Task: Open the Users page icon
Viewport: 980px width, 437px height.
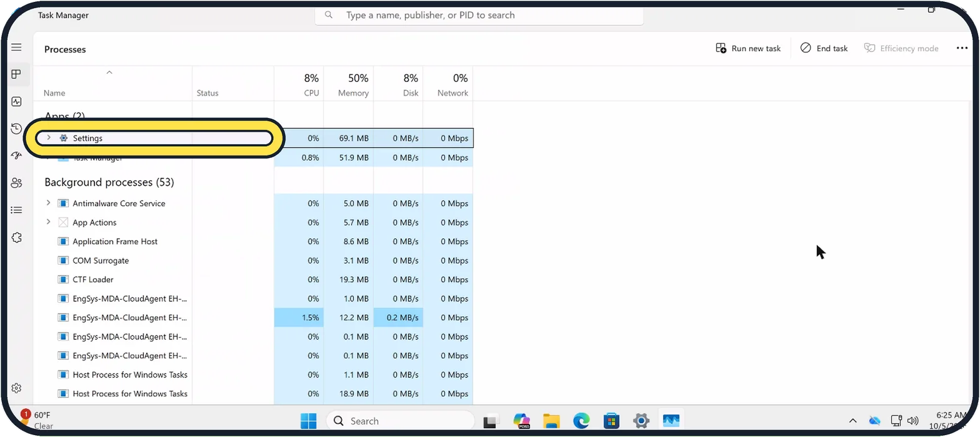Action: 16,183
